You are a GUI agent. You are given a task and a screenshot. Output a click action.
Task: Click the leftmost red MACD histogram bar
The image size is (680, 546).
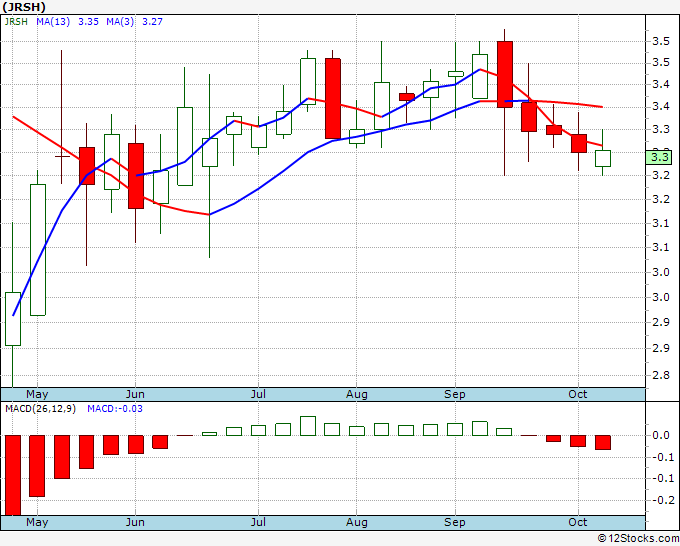[x=13, y=475]
